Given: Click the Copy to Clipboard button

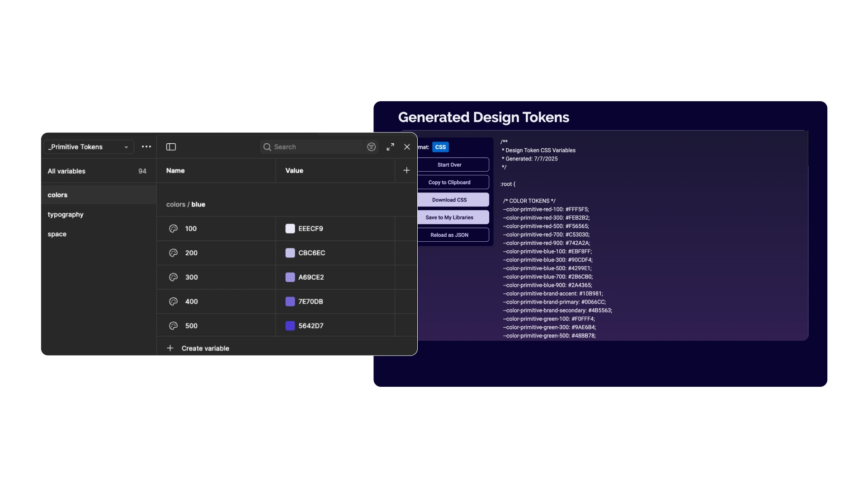Looking at the screenshot, I should 449,183.
